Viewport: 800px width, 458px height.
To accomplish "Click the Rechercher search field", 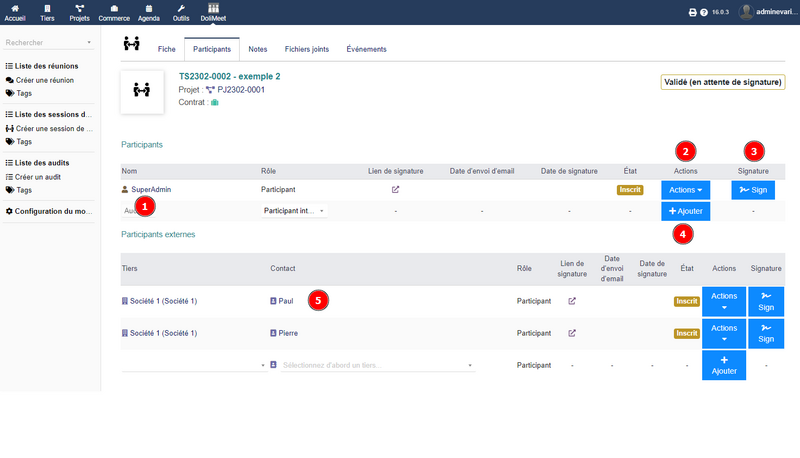I will [45, 43].
